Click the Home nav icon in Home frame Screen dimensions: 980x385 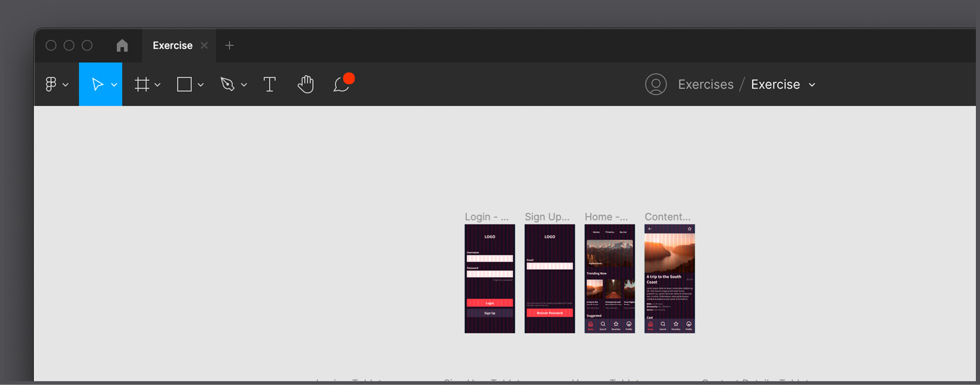click(x=590, y=326)
